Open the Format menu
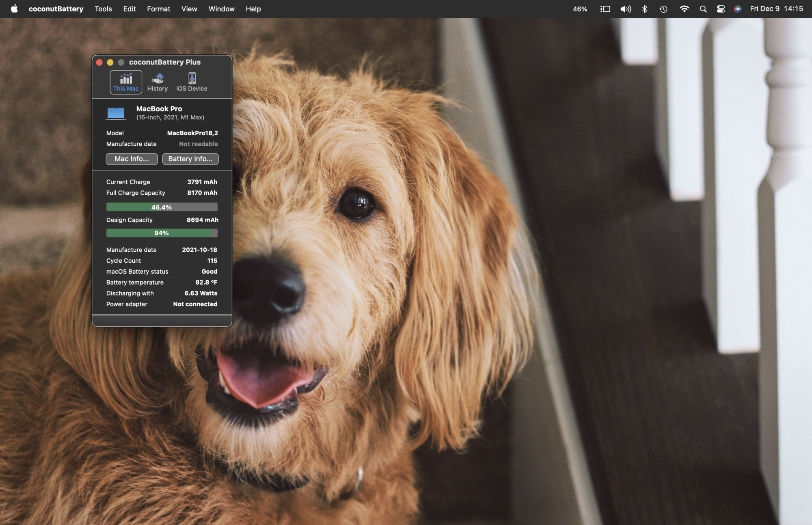 (x=158, y=9)
